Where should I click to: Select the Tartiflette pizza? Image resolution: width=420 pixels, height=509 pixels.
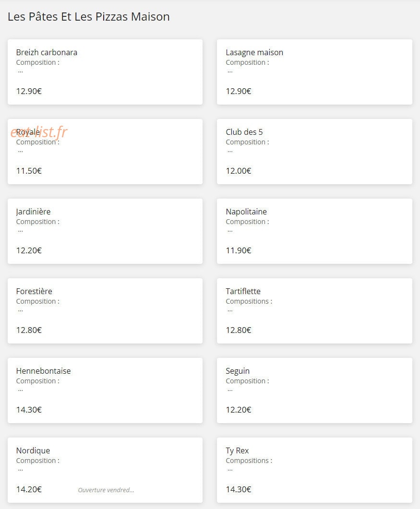(314, 311)
